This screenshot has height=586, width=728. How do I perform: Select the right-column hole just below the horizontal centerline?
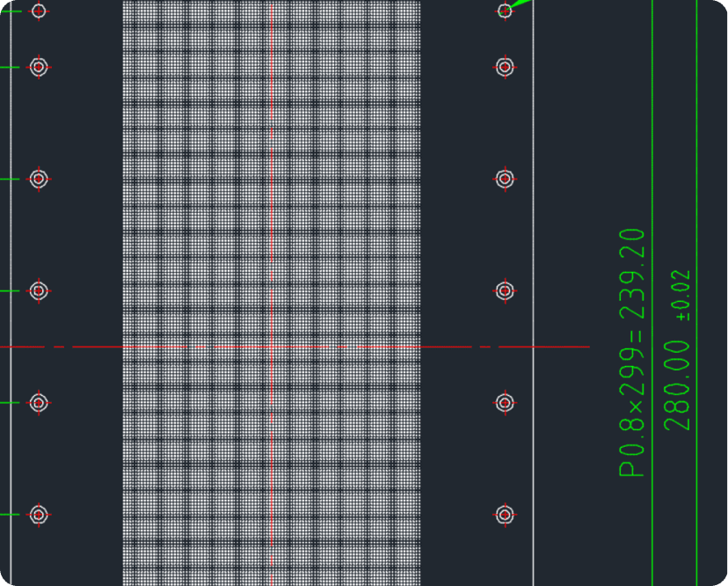(x=506, y=402)
